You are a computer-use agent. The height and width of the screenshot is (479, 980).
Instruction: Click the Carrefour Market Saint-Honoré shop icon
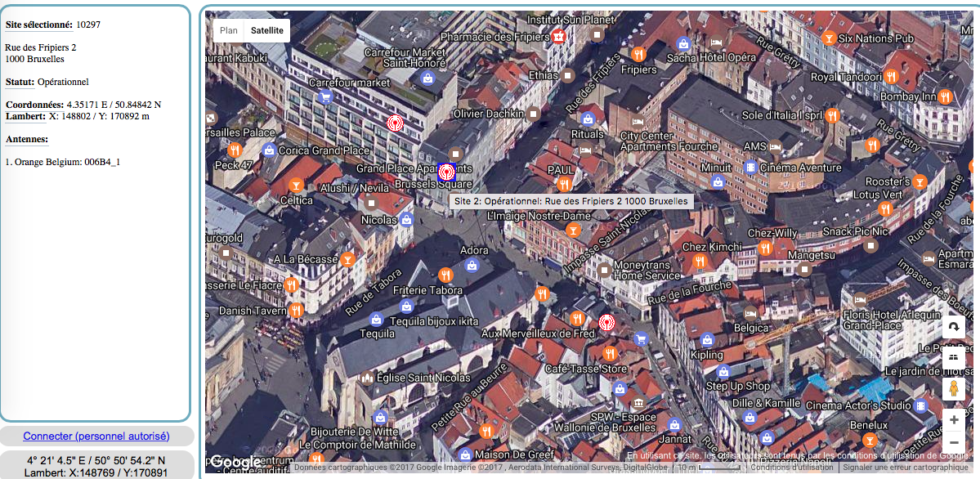[x=428, y=78]
